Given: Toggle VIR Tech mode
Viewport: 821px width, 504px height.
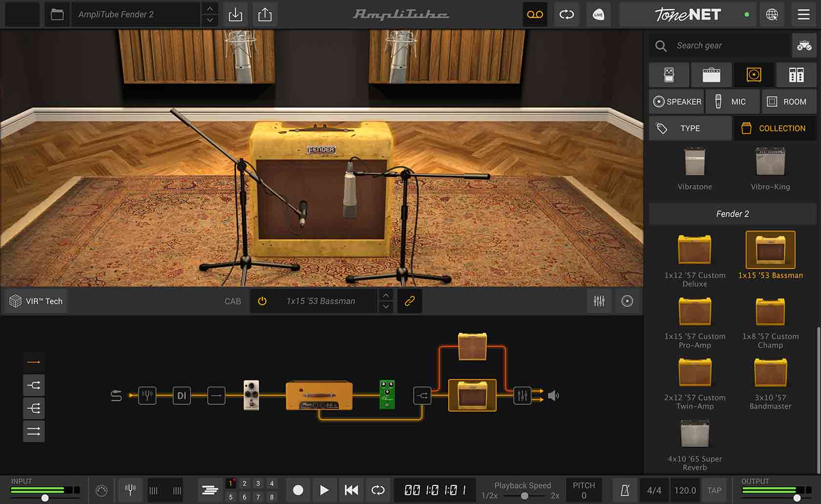Looking at the screenshot, I should (37, 301).
